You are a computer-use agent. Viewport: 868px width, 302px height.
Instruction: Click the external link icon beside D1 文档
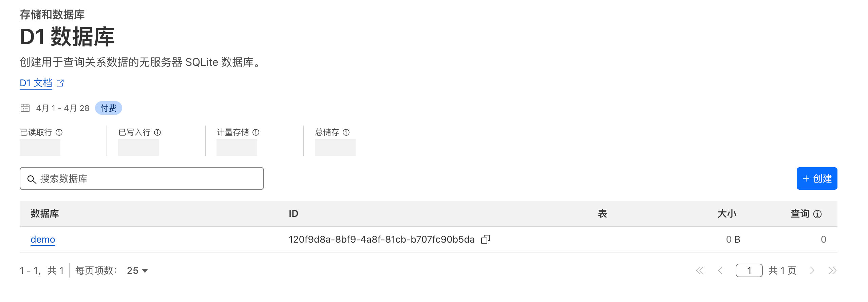(x=60, y=83)
